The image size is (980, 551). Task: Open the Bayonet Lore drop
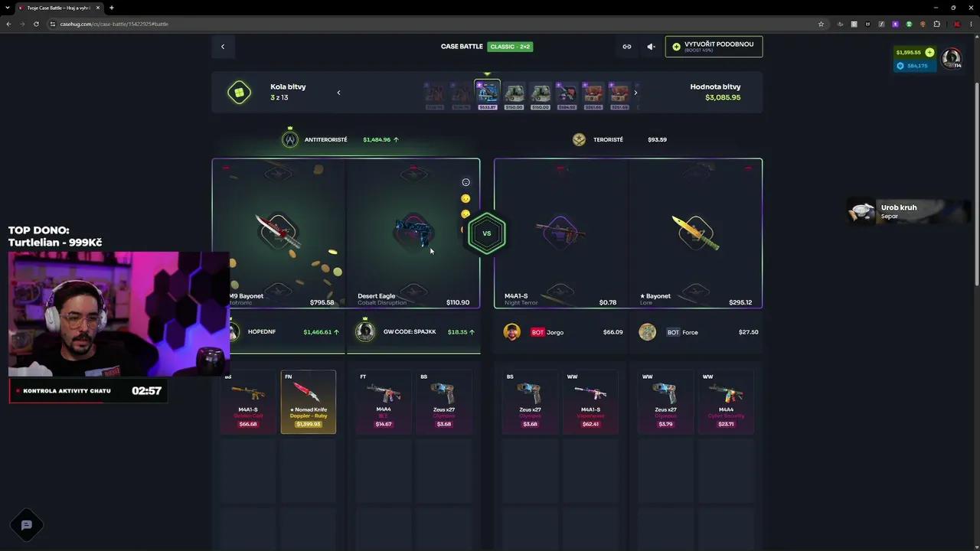pyautogui.click(x=695, y=233)
